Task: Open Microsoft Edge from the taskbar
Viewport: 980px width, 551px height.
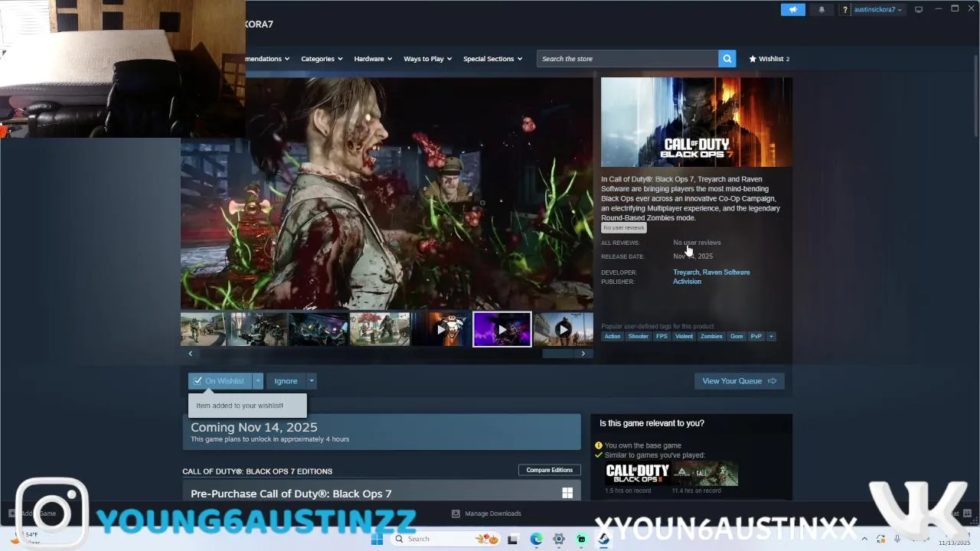Action: [536, 540]
